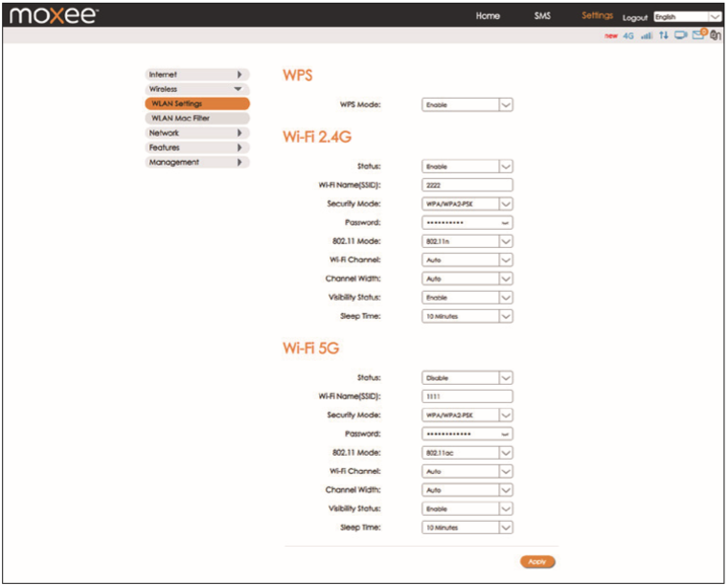Click the 'WPS Mode:' label
728x585 pixels.
coord(360,105)
